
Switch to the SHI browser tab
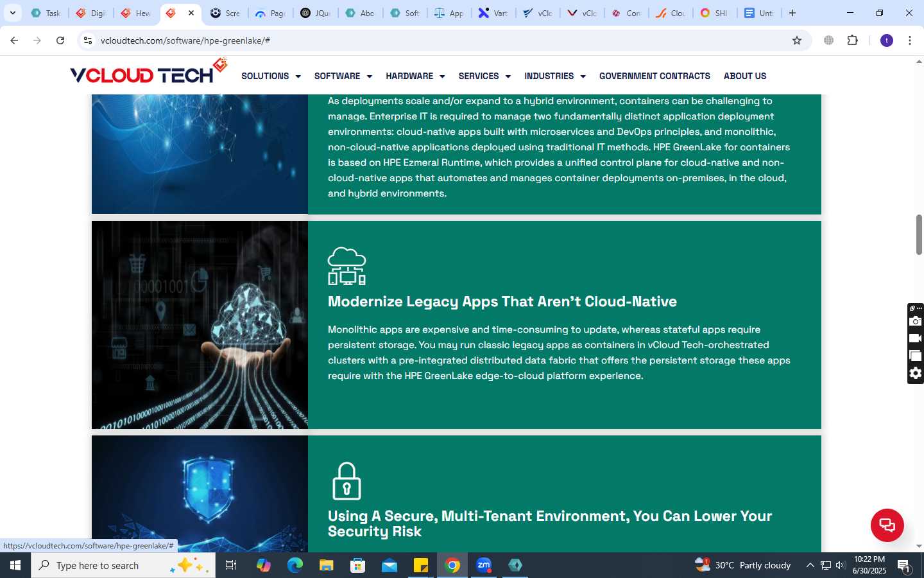click(714, 13)
